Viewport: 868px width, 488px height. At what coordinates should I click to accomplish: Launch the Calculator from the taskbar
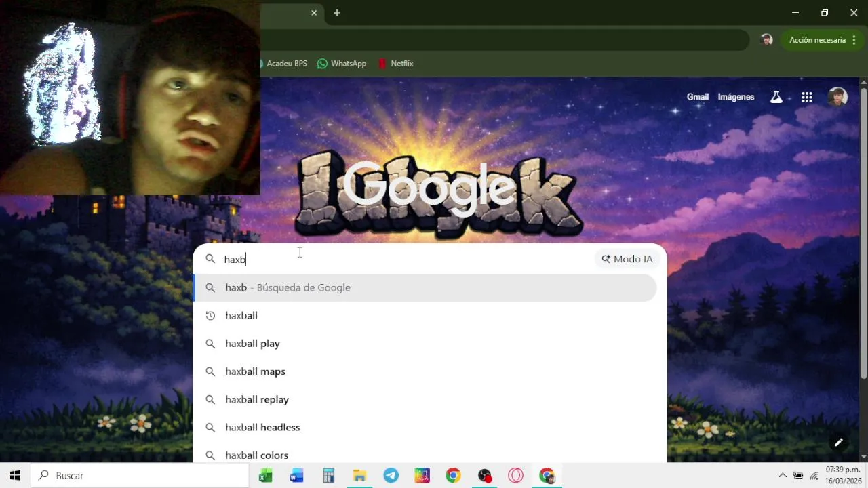[x=328, y=476]
